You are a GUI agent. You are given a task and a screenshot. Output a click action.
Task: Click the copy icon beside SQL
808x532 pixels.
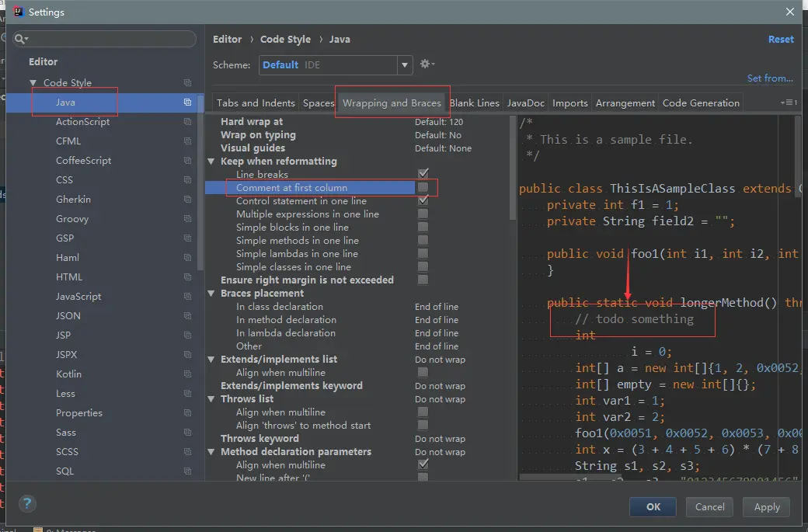pyautogui.click(x=187, y=471)
